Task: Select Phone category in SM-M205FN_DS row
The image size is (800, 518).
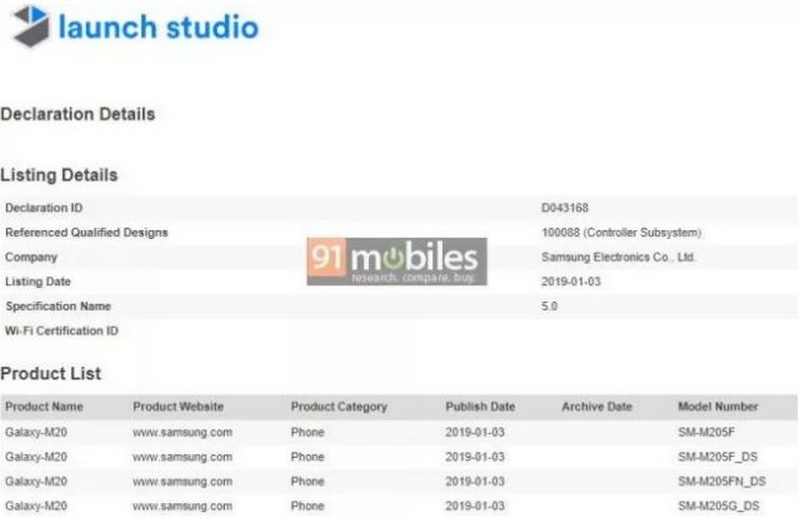Action: [307, 481]
